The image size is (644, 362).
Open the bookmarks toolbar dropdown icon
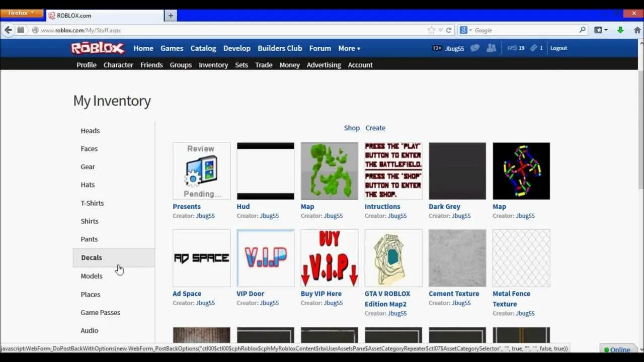[x=601, y=30]
